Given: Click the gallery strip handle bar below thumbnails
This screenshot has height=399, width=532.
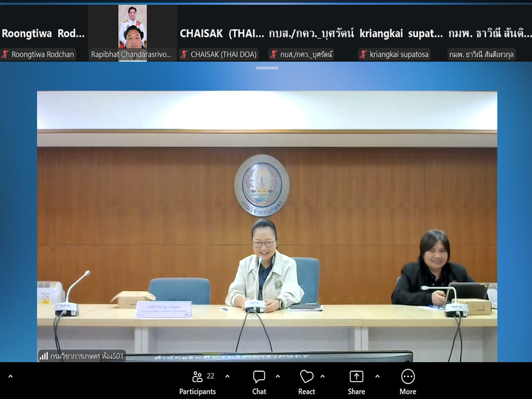Looking at the screenshot, I should point(267,68).
